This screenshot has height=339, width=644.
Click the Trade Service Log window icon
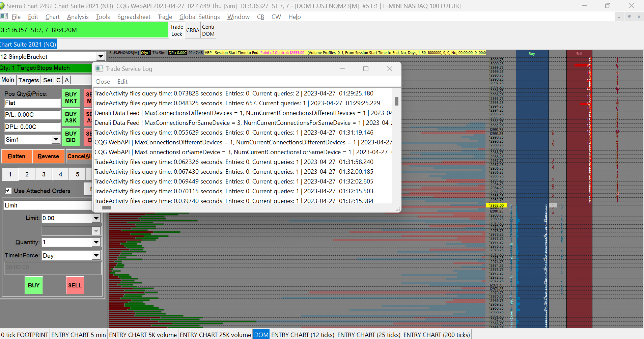tap(99, 68)
